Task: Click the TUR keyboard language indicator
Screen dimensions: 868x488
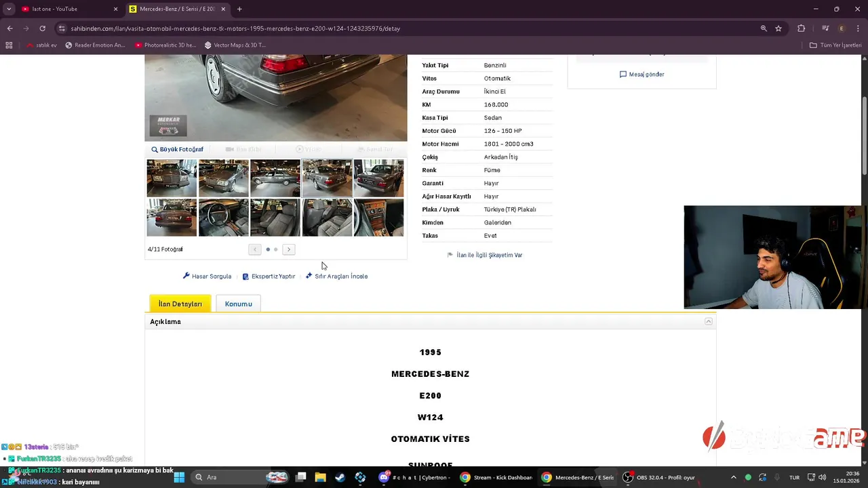Action: [x=794, y=477]
